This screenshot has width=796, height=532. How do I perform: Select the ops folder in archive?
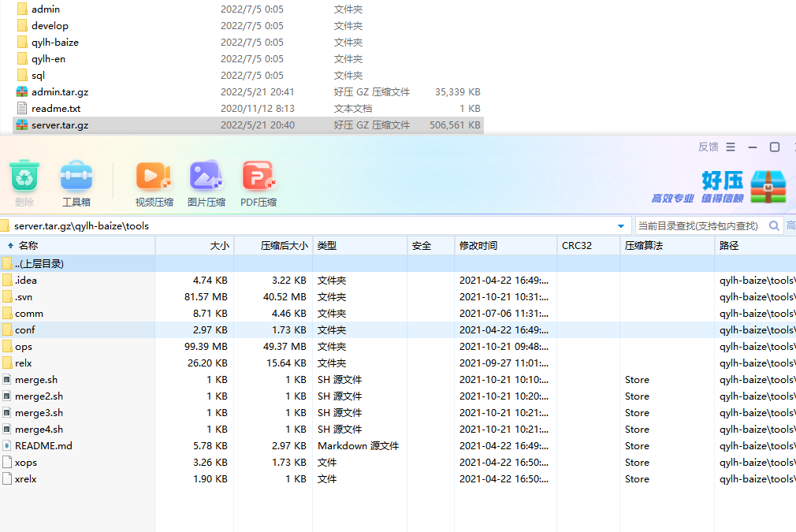[x=24, y=347]
